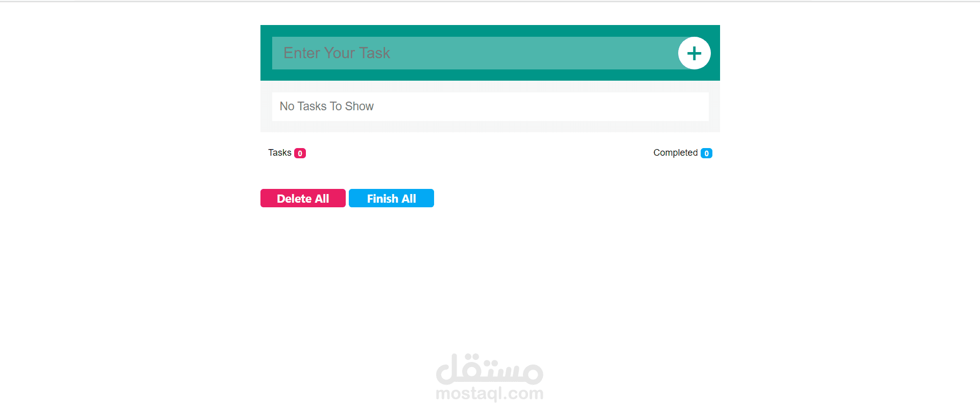Click the zero badge next to Tasks
Screen dimensions: 980x411
(300, 153)
